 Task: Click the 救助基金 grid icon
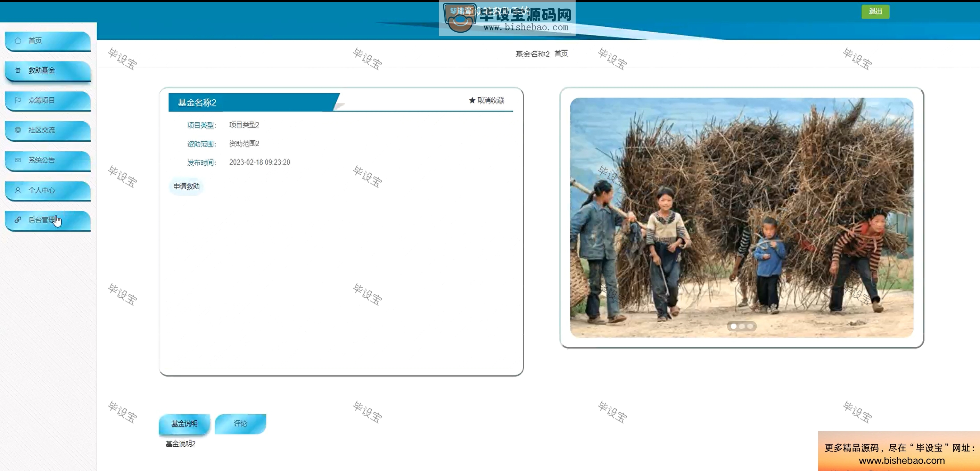(x=18, y=71)
